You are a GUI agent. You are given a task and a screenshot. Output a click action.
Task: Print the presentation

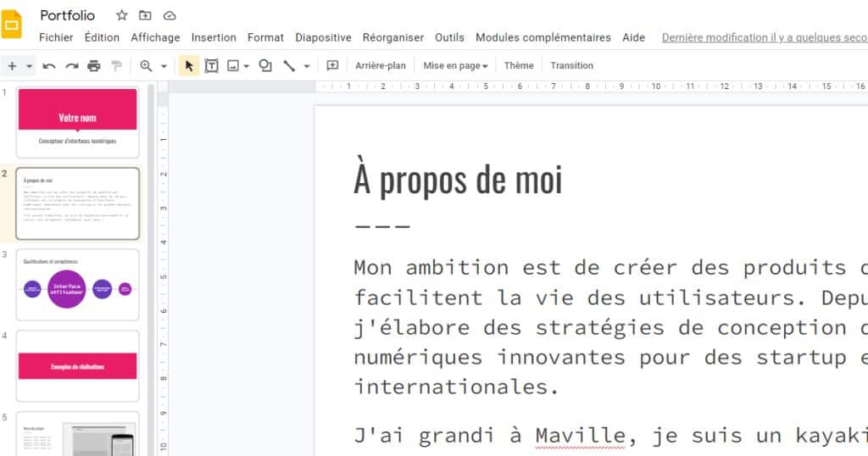pos(93,66)
